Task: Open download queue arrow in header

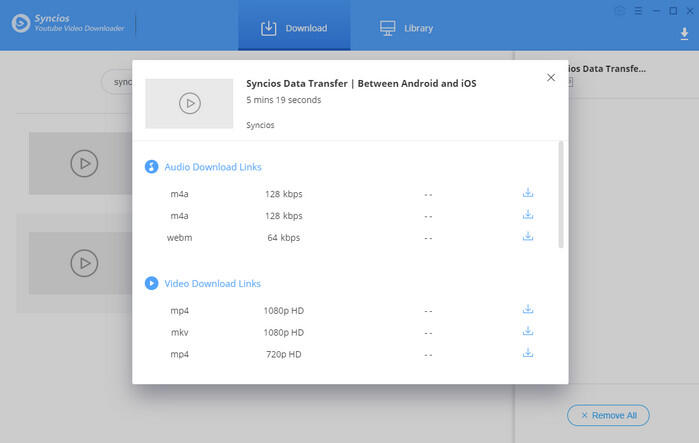Action: point(684,34)
